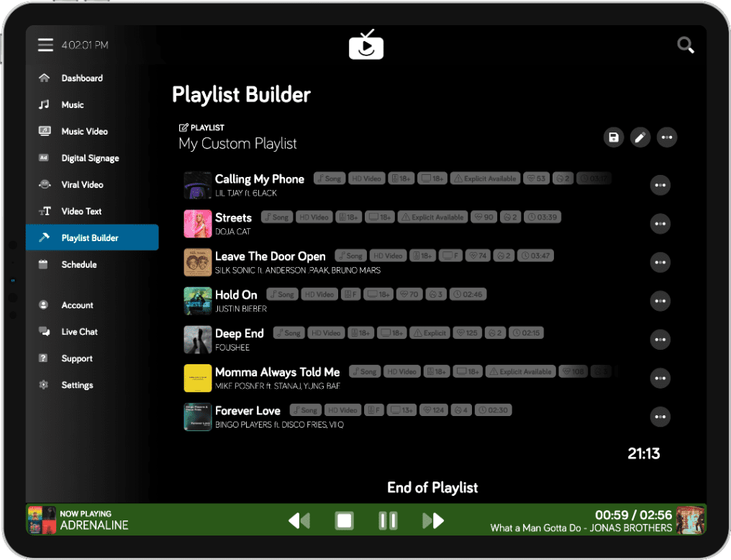Click the Video Text icon
This screenshot has width=731, height=560.
[45, 211]
